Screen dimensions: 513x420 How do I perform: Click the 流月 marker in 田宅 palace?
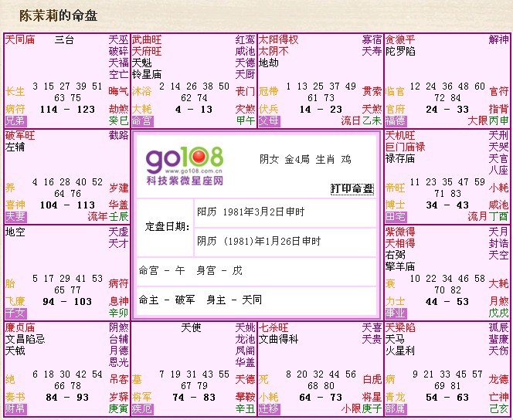point(477,217)
